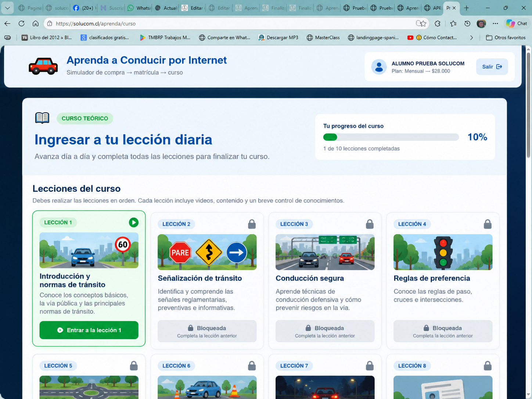The height and width of the screenshot is (399, 532).
Task: Click the Salir logout button
Action: [492, 66]
